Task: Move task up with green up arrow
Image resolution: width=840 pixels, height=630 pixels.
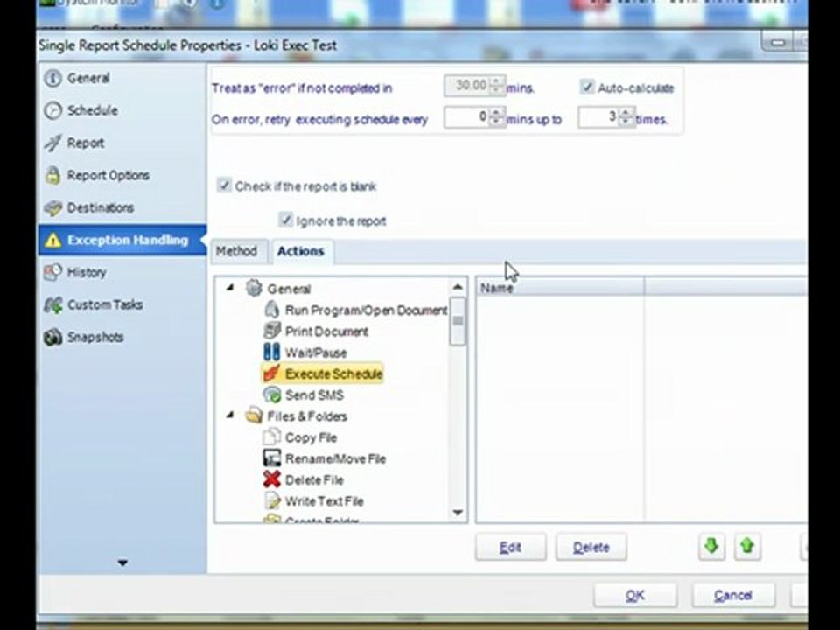Action: click(747, 546)
